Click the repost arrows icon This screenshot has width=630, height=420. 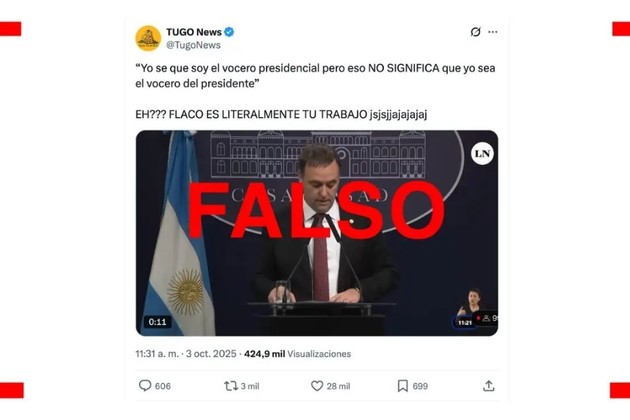(231, 386)
